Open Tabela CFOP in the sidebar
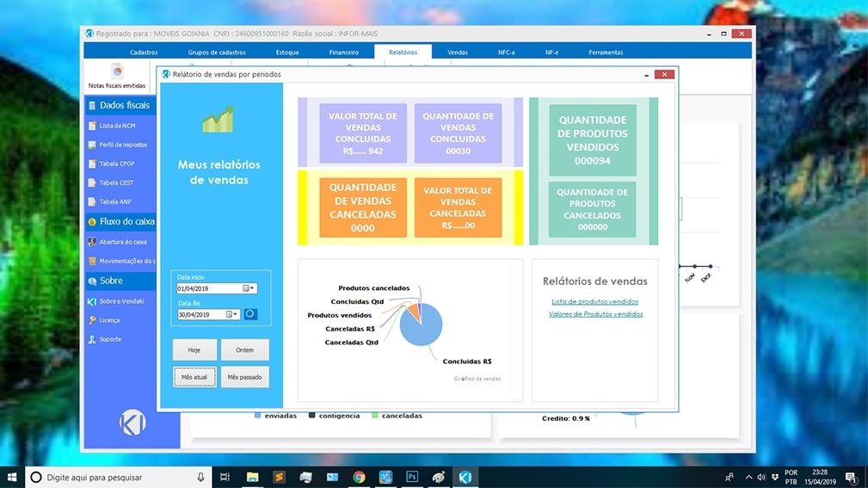The width and height of the screenshot is (868, 488). 116,164
